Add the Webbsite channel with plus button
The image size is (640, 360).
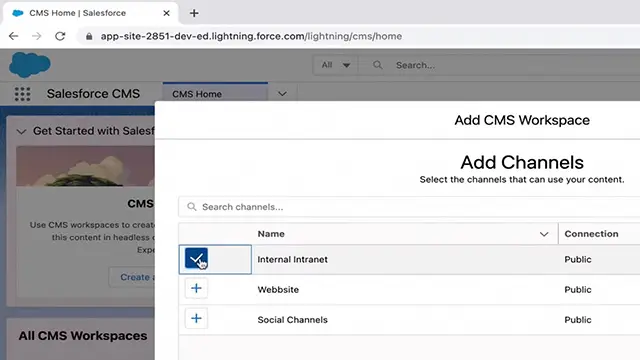click(196, 289)
